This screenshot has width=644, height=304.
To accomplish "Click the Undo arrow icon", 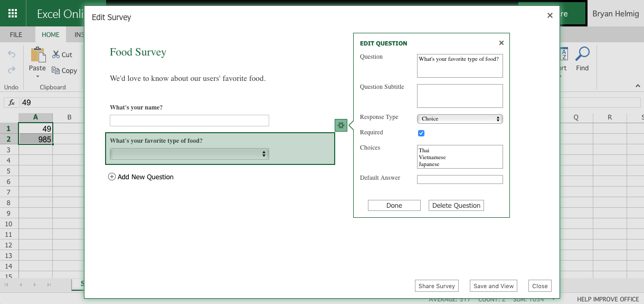I will [x=12, y=54].
